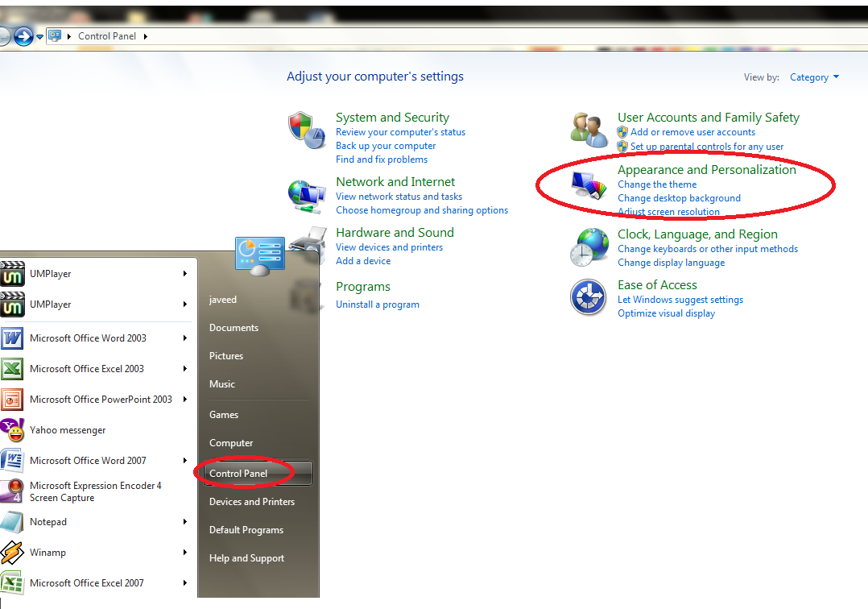This screenshot has width=868, height=609.
Task: Click the Start menu user picture icon
Action: coord(259,256)
